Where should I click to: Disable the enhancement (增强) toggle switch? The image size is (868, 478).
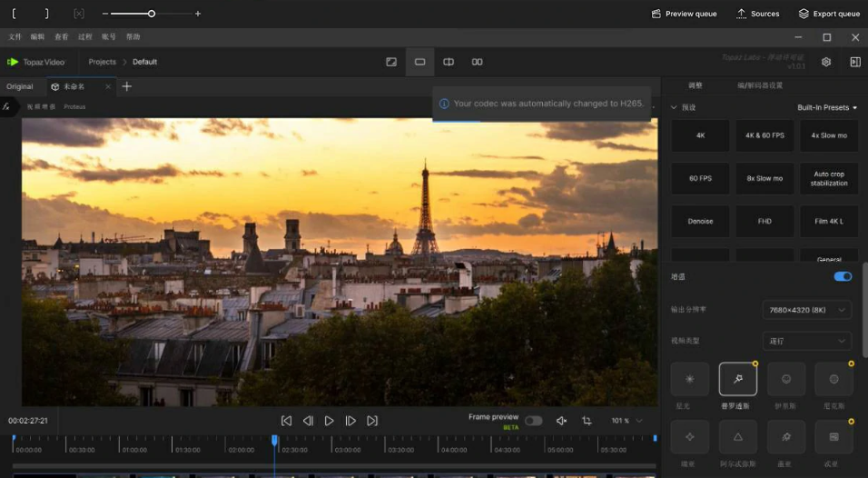[843, 276]
